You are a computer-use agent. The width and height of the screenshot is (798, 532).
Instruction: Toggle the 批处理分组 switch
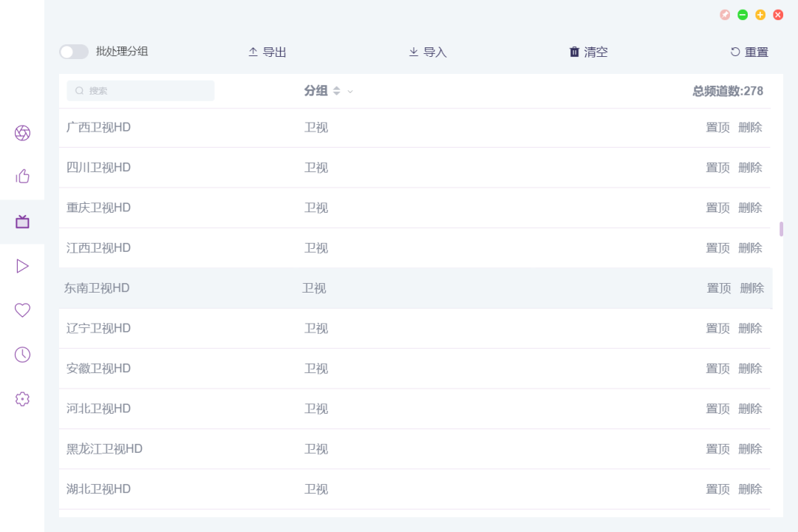74,52
